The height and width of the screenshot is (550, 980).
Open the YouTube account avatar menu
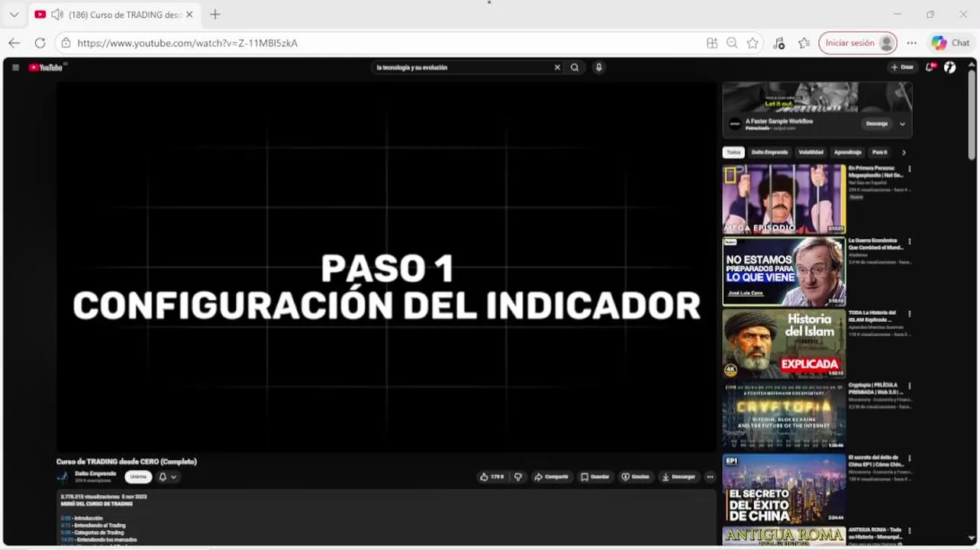950,67
